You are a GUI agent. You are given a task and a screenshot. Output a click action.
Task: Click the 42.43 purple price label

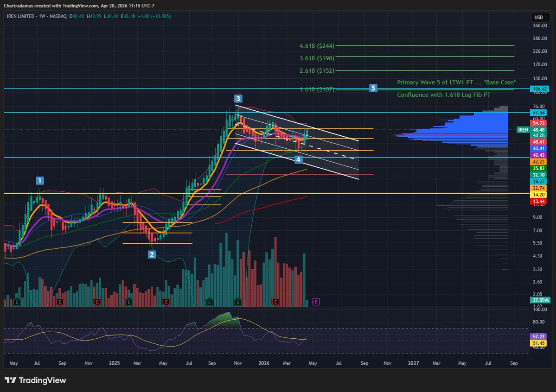[x=539, y=155]
